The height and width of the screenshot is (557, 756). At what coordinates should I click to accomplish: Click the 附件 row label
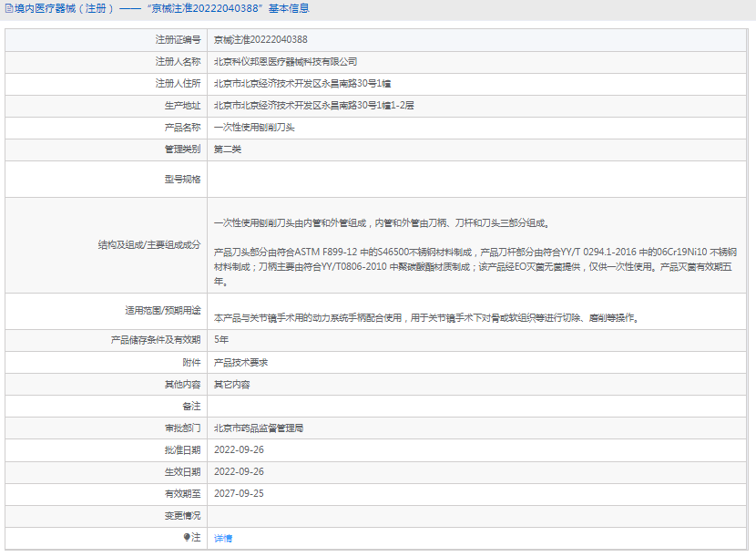(x=191, y=363)
